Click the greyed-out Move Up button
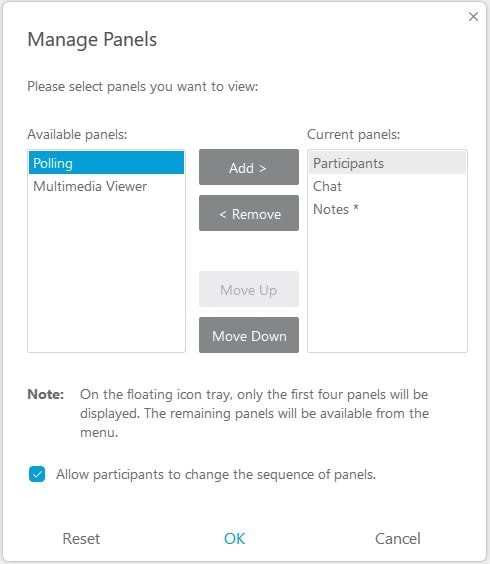490x564 pixels. click(x=249, y=289)
